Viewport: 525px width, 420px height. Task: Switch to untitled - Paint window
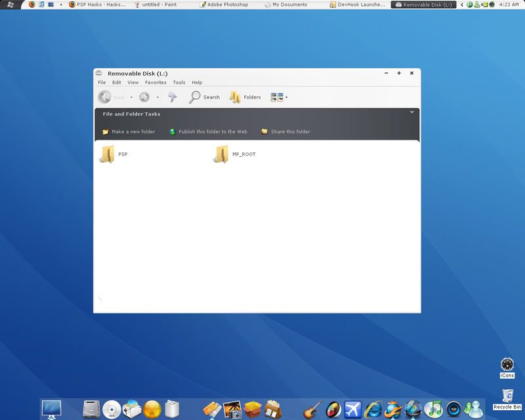[156, 5]
